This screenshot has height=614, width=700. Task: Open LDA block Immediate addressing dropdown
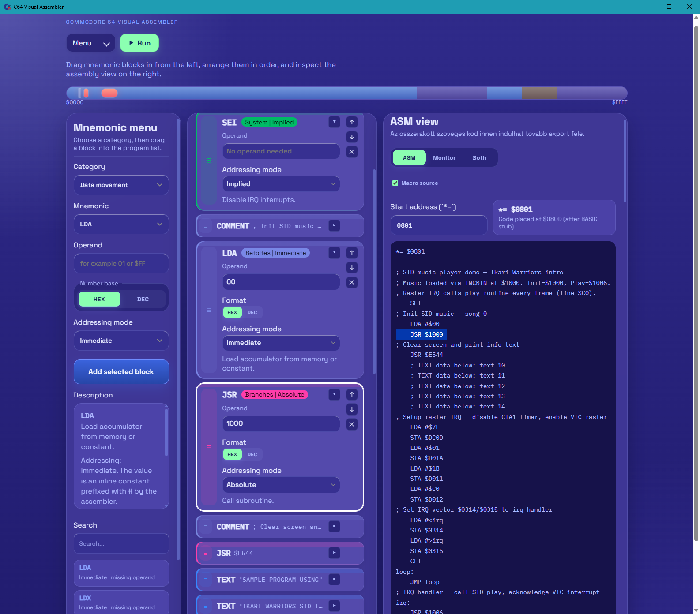click(281, 343)
